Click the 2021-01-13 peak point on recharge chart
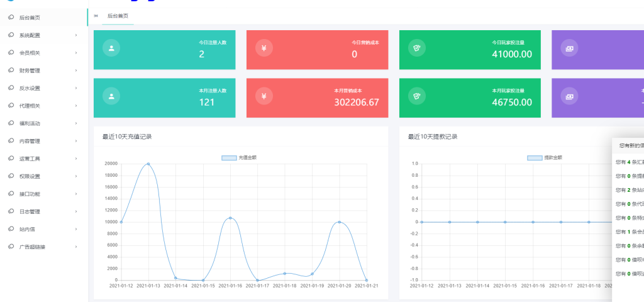The image size is (644, 302). point(148,164)
